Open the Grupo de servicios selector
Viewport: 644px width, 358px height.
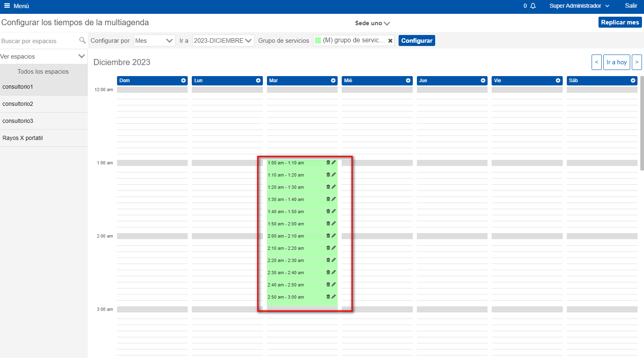click(354, 40)
